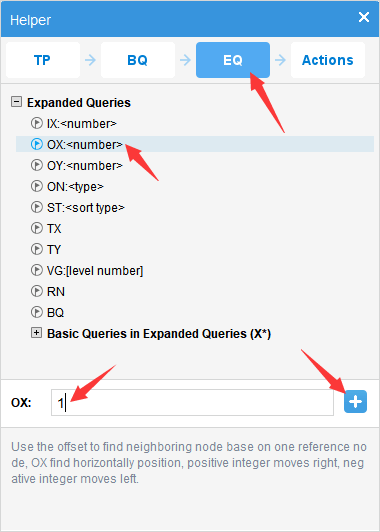
Task: Click the blue flag icon beside OX:<number>
Action: point(37,145)
